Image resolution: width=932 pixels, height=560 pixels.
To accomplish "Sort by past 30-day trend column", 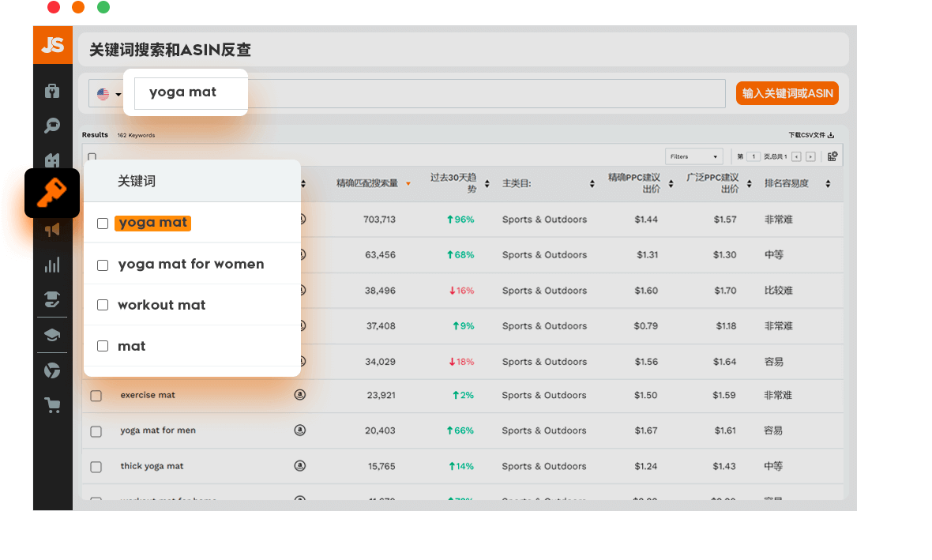I will pos(487,184).
